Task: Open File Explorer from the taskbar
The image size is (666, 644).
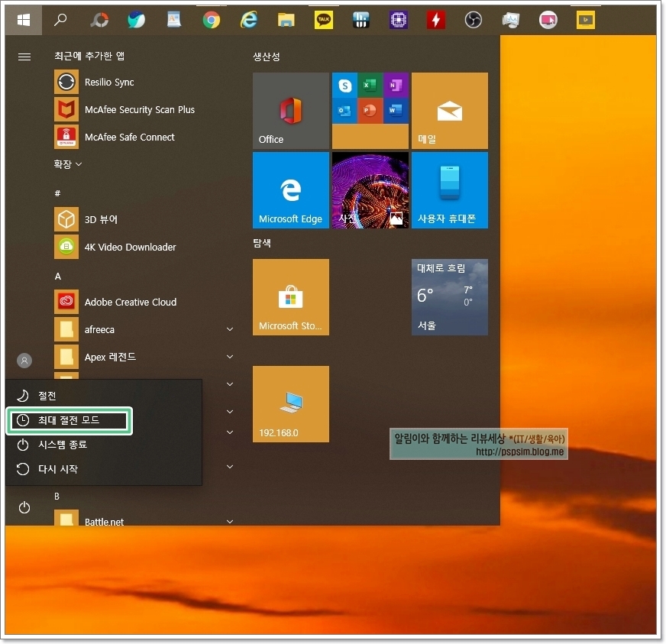Action: (286, 20)
